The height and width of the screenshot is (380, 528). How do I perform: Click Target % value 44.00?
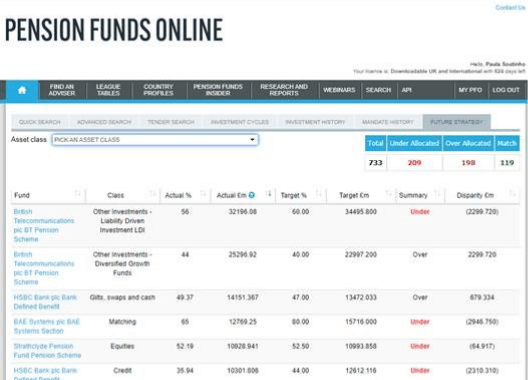point(300,371)
